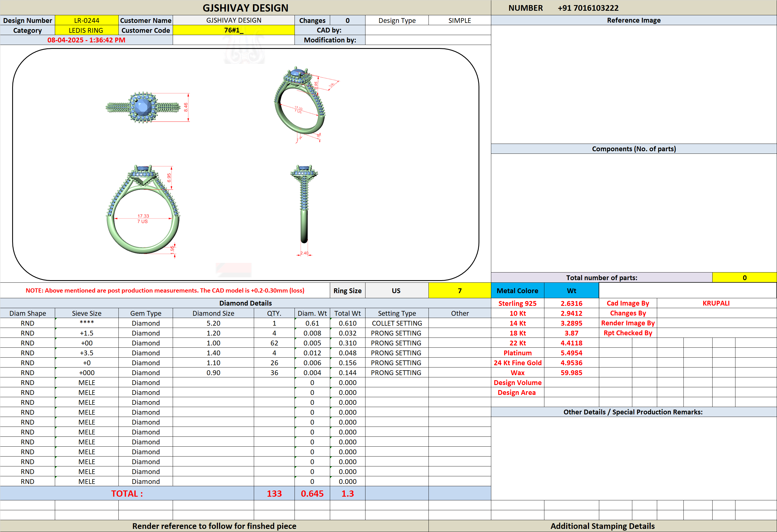The height and width of the screenshot is (532, 777).
Task: Click the quantity 62 cell
Action: [274, 343]
